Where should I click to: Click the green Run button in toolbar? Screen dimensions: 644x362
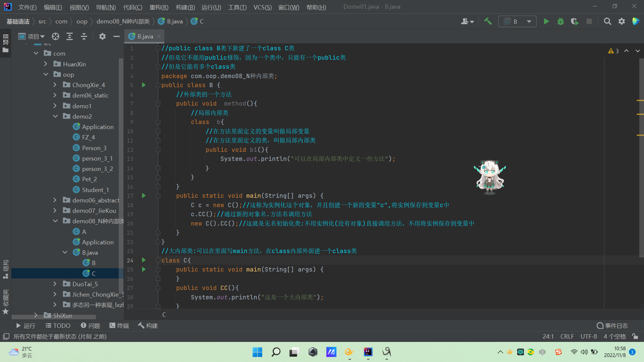pos(546,21)
